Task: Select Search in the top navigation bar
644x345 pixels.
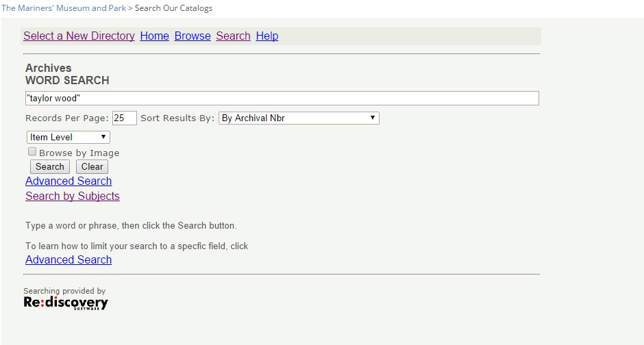Action: (x=233, y=36)
